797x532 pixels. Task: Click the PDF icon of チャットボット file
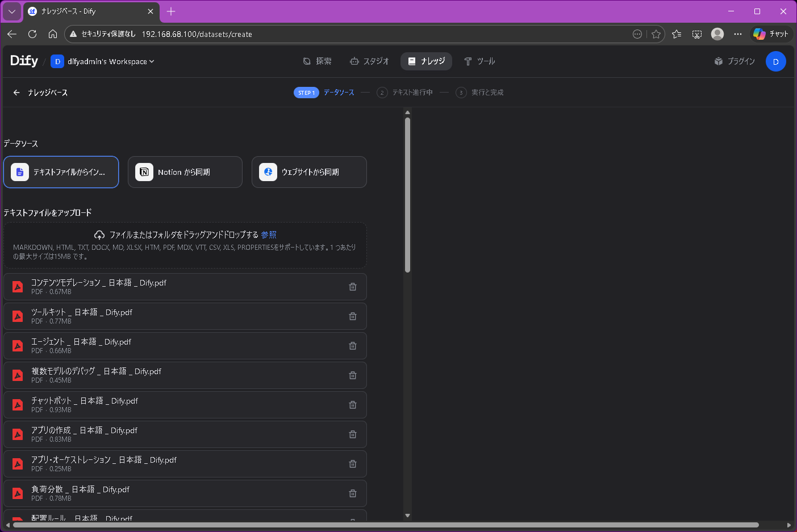coord(18,405)
